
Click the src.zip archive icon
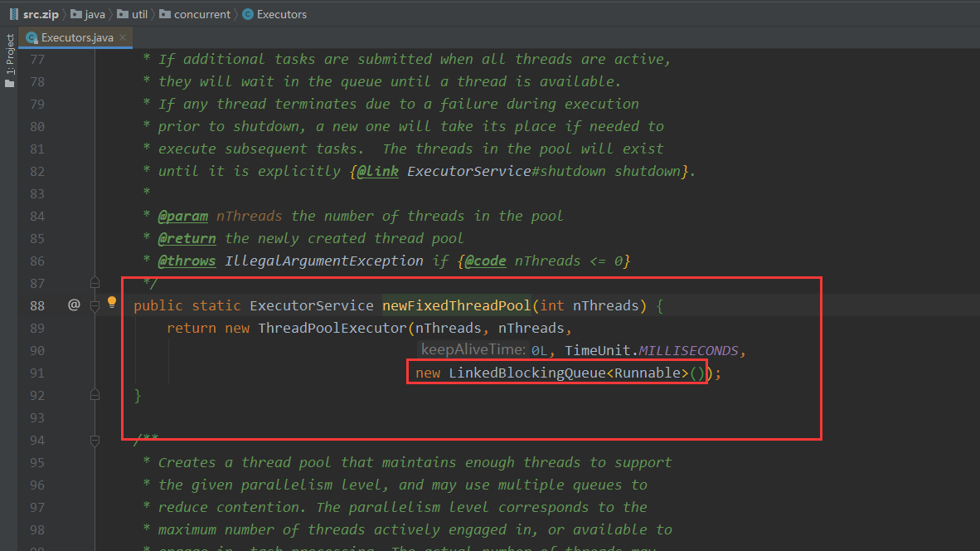click(x=14, y=14)
